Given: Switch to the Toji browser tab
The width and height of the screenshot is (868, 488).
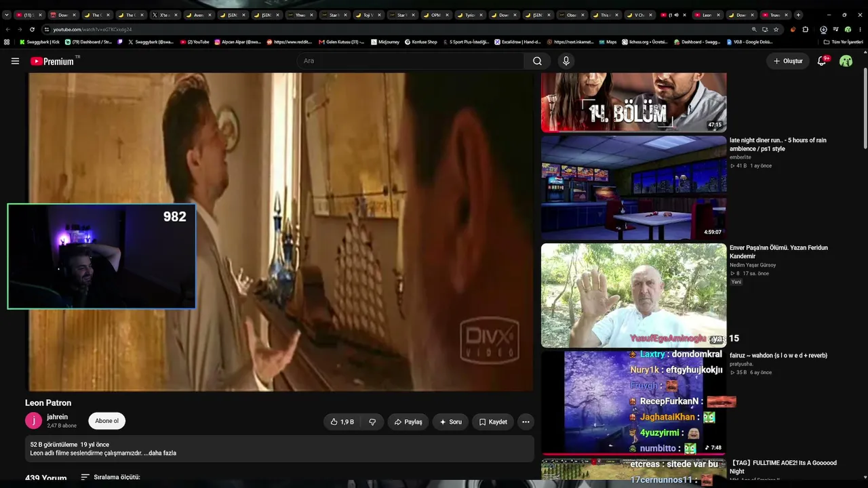Looking at the screenshot, I should [370, 15].
